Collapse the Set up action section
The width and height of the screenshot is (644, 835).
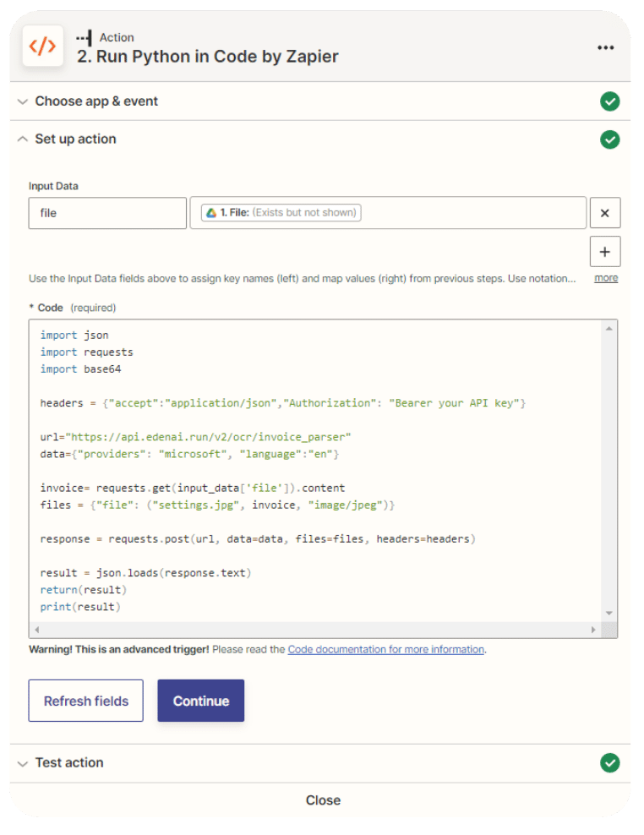tap(75, 139)
